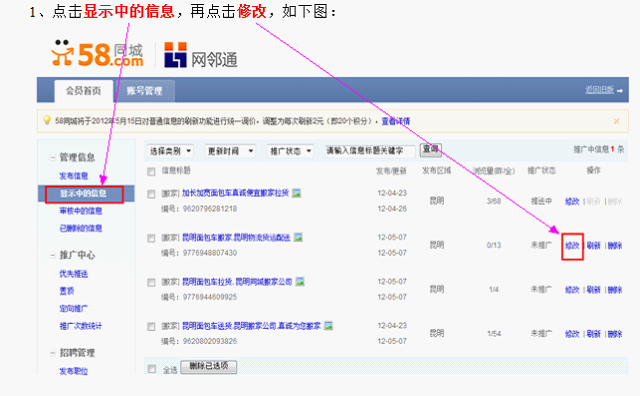The height and width of the screenshot is (396, 640).
Task: Open the 选择类别 dropdown
Action: coord(170,151)
